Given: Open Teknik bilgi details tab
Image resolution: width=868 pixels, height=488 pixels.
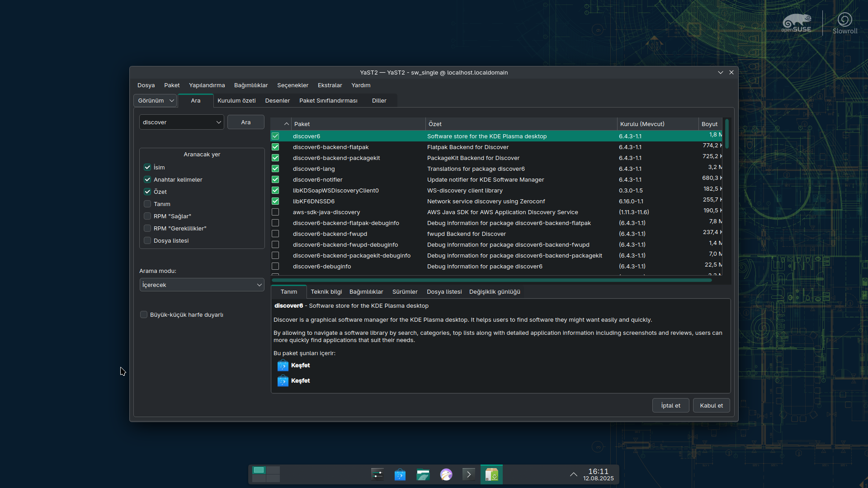Looking at the screenshot, I should click(326, 291).
